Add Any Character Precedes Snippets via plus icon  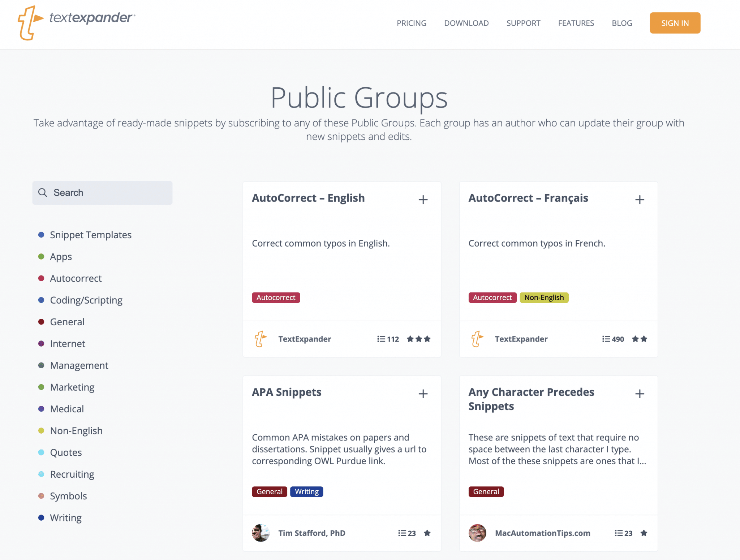click(x=640, y=394)
